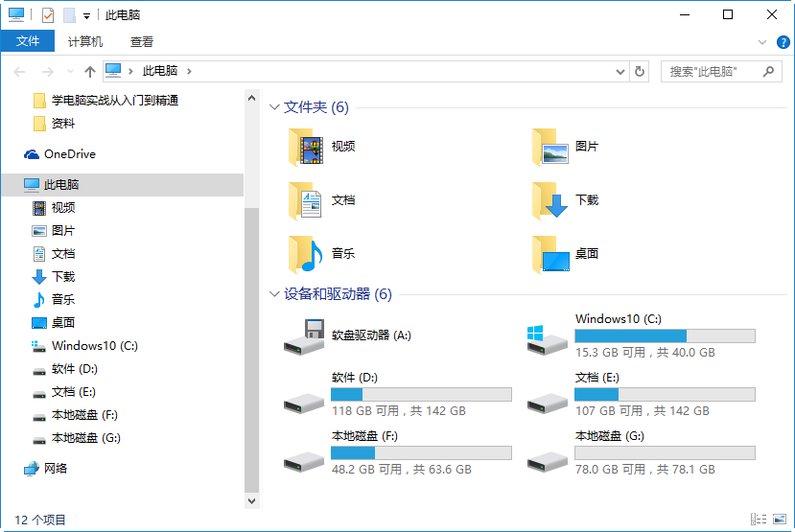Select the 软盘驱动器 (A:) floppy drive icon
Screen dimensions: 795x532
click(x=304, y=336)
